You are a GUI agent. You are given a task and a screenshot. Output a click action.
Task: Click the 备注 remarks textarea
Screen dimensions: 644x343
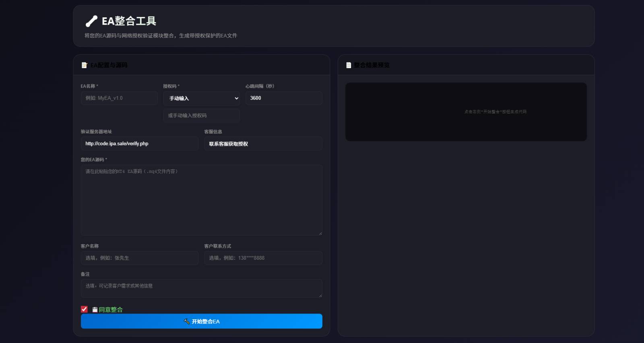[202, 288]
